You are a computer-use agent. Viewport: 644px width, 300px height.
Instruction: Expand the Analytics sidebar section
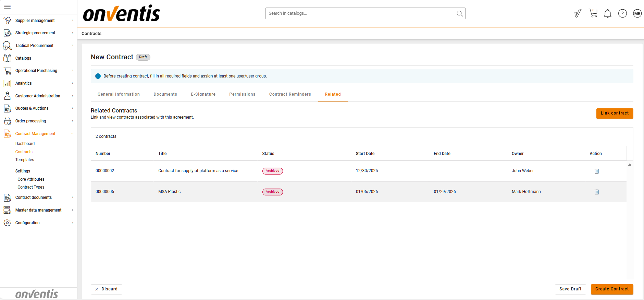pyautogui.click(x=24, y=83)
